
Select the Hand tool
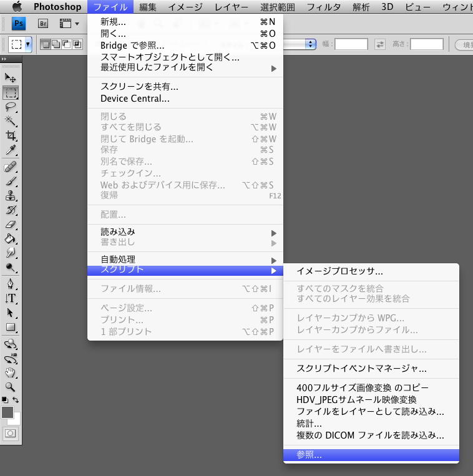click(x=11, y=372)
